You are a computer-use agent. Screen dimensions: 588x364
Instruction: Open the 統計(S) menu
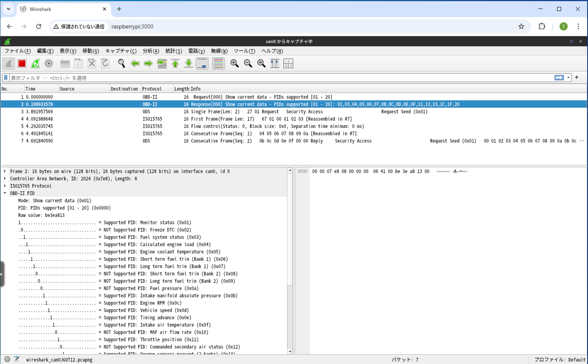(174, 51)
